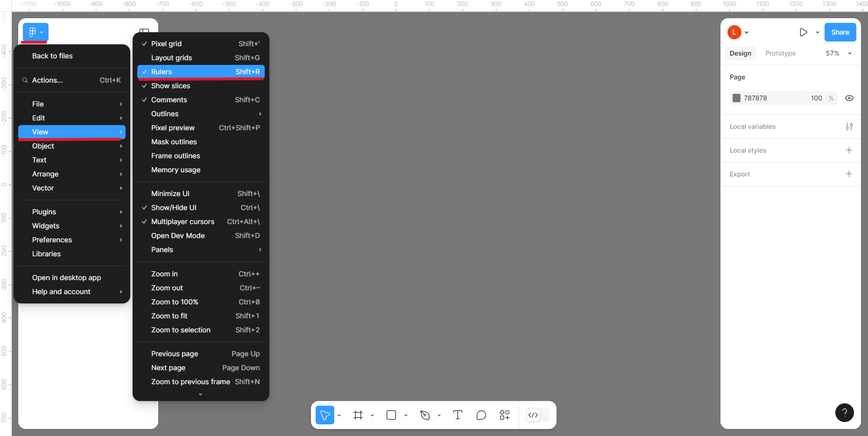Add a new Local style
868x436 pixels.
849,150
